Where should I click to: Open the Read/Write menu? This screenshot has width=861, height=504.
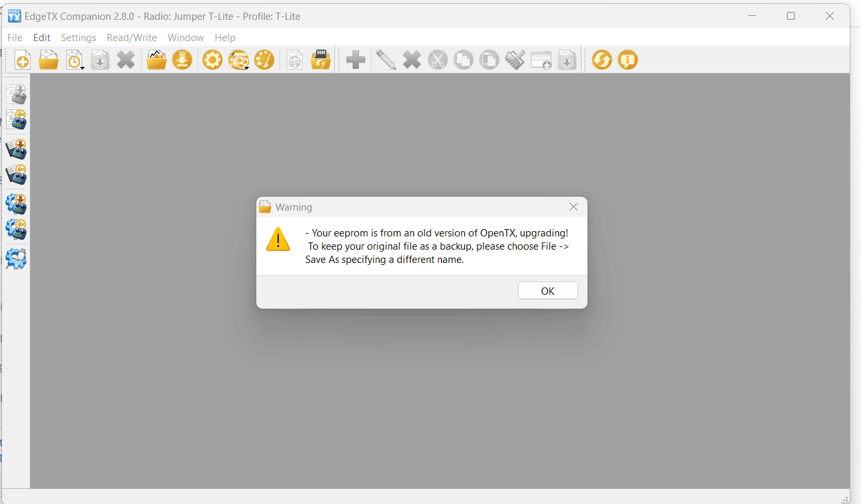point(132,38)
